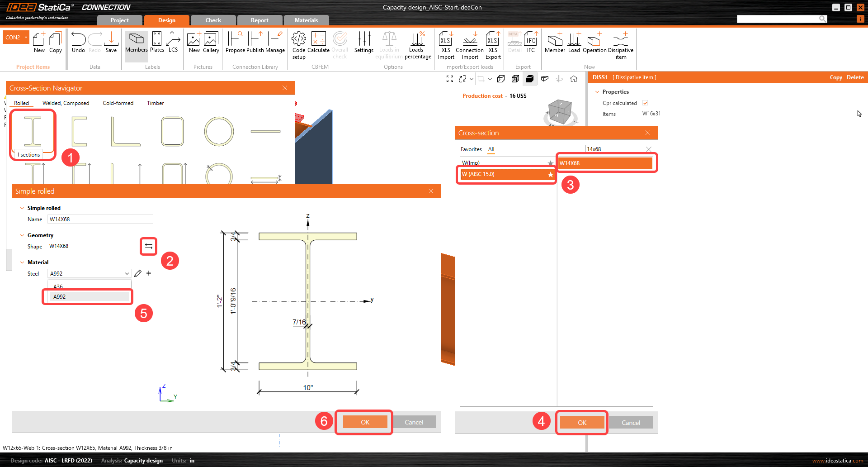Confirm the cross-section dialog with OK

pos(582,422)
